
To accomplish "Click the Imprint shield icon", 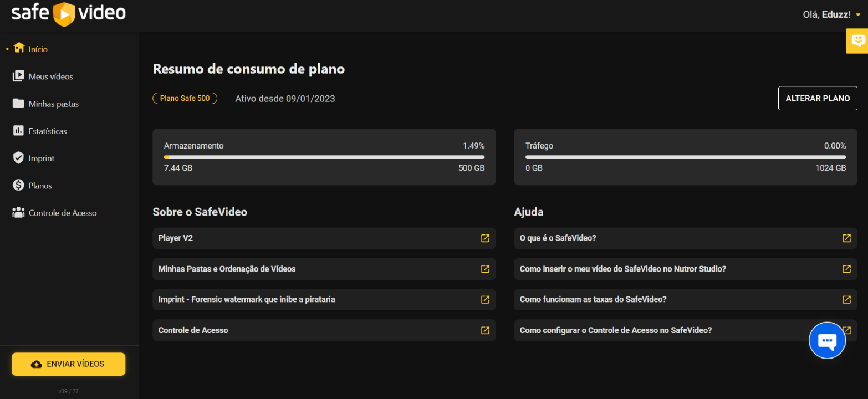I will coord(18,158).
